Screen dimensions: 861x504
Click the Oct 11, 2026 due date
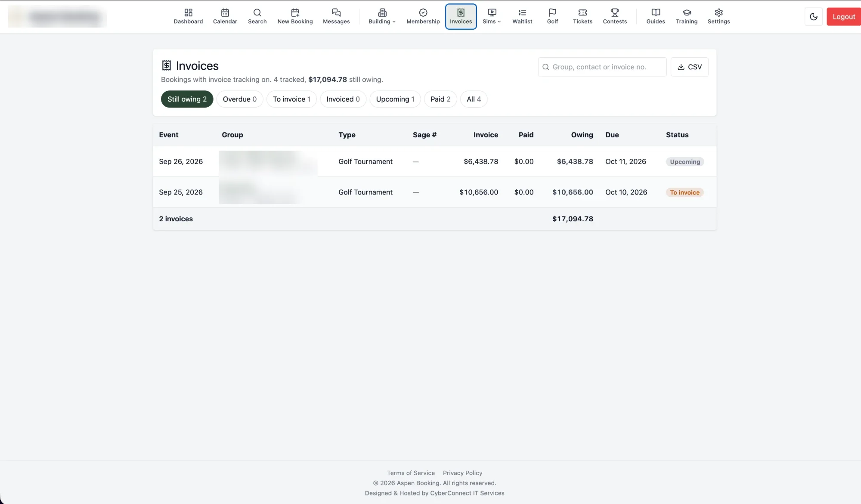pyautogui.click(x=626, y=161)
